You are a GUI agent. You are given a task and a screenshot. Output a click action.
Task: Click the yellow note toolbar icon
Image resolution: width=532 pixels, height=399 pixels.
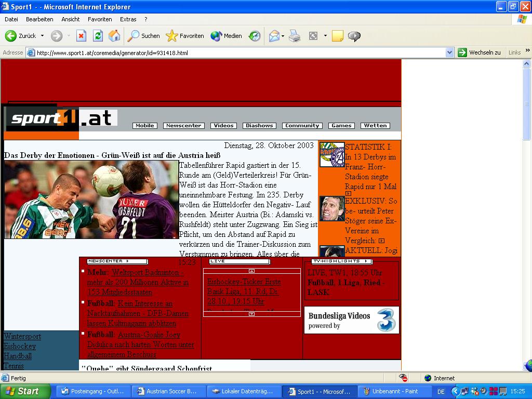338,36
